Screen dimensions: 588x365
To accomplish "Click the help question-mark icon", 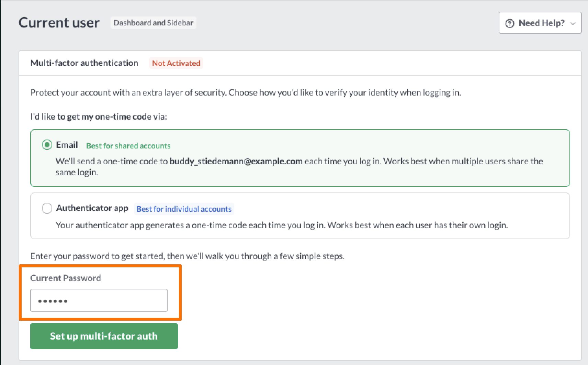I will tap(510, 23).
